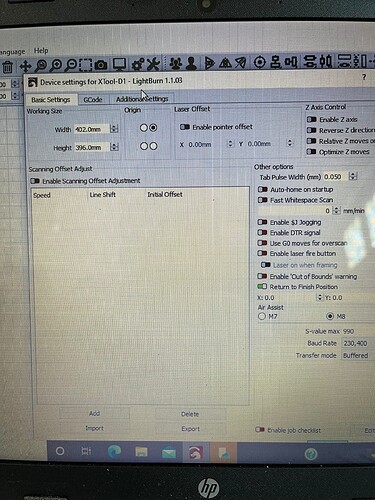Click the target position laser icon
This screenshot has height=500, width=375.
point(259,62)
